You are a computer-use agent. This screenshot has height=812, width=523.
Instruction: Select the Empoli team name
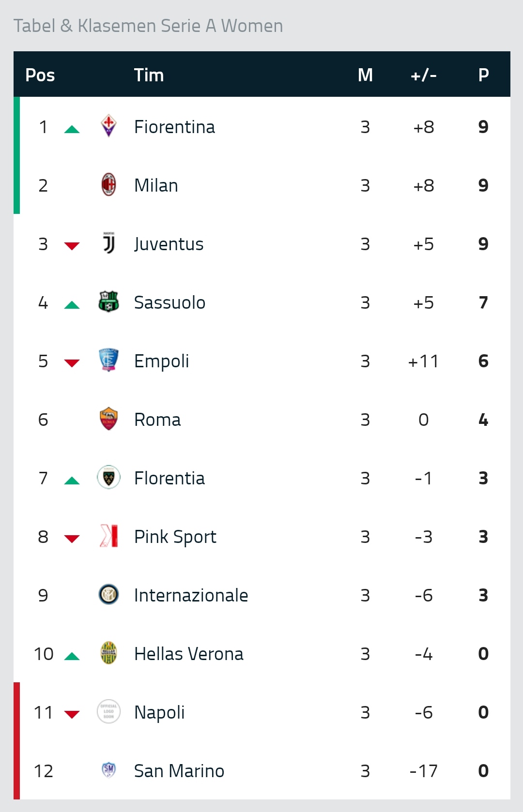pos(161,361)
